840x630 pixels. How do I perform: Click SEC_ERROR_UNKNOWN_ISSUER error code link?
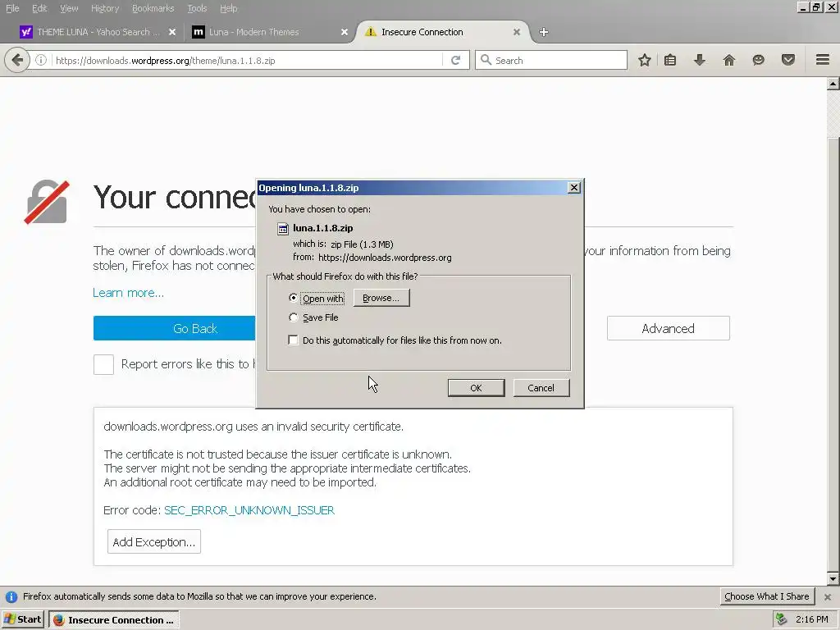[x=249, y=510]
